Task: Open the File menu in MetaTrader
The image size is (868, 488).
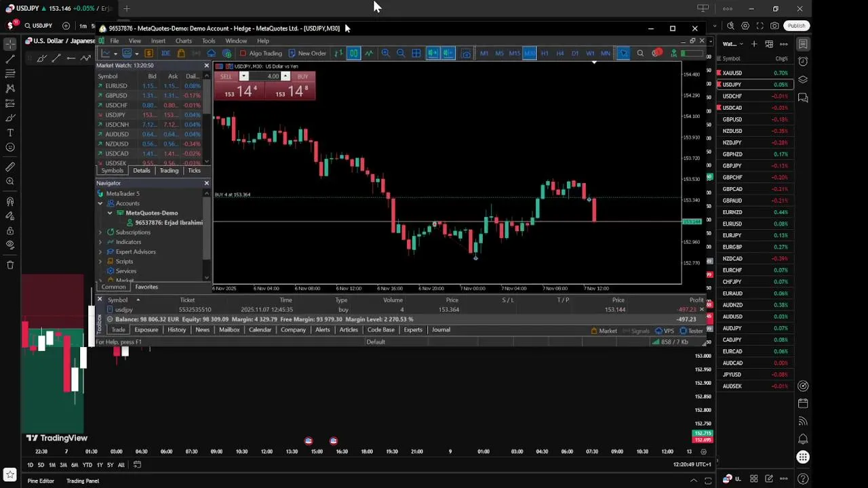Action: tap(115, 41)
